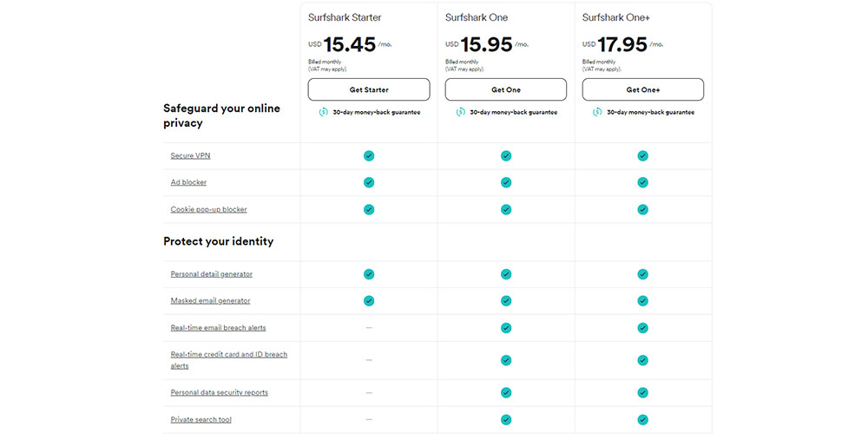Click the dash for Starter Real-time email breach alerts
This screenshot has width=868, height=434.
pyautogui.click(x=369, y=328)
